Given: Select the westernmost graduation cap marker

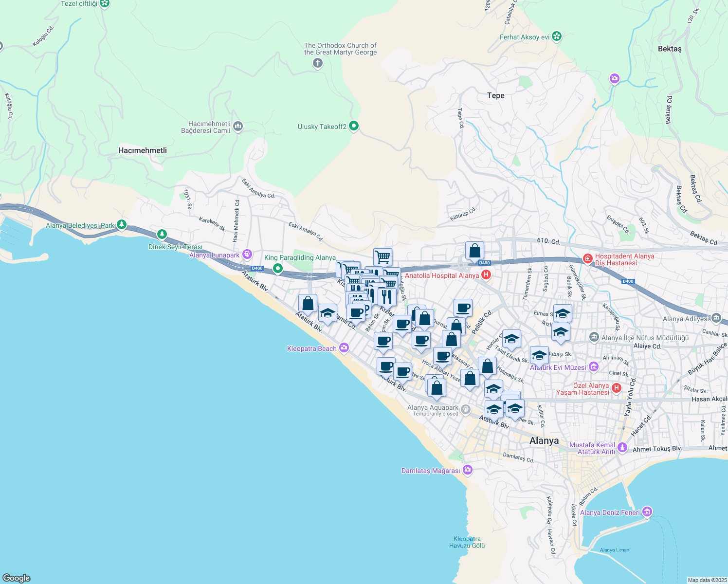Looking at the screenshot, I should coord(328,313).
